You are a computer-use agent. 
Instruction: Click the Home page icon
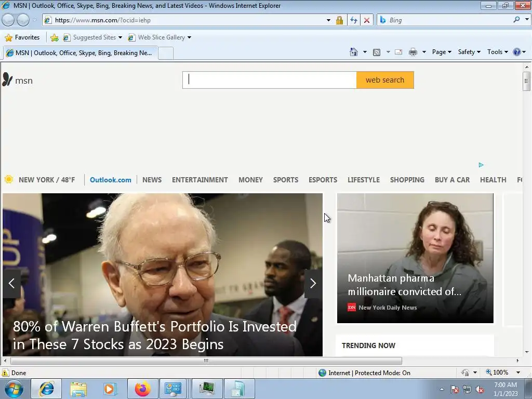(x=353, y=52)
